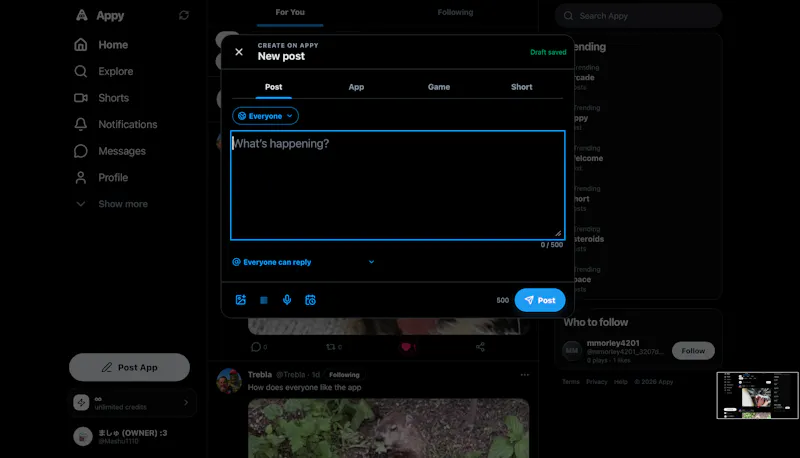
Task: Click the Following badge on Trebla's post
Action: pyautogui.click(x=344, y=375)
